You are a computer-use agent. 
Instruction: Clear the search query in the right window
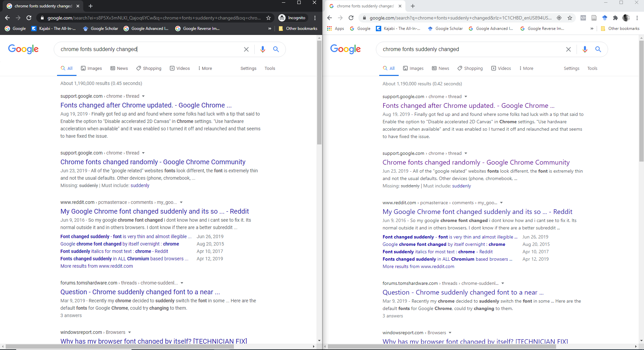tap(568, 49)
